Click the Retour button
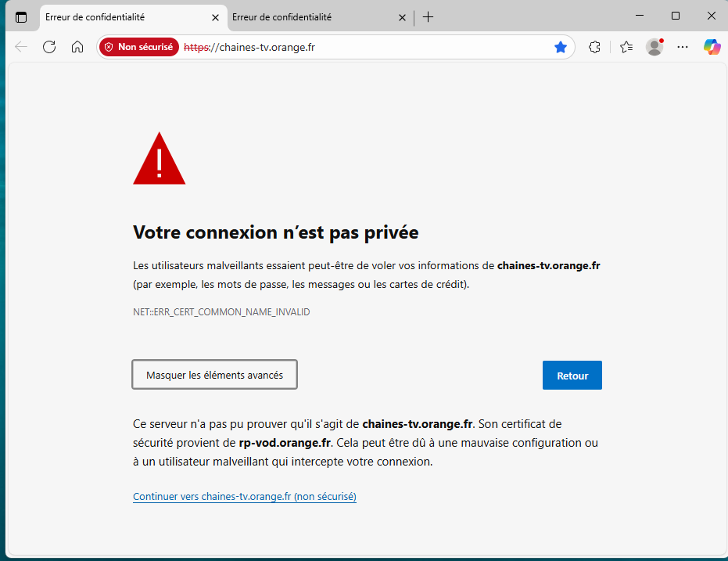728x561 pixels. [572, 375]
